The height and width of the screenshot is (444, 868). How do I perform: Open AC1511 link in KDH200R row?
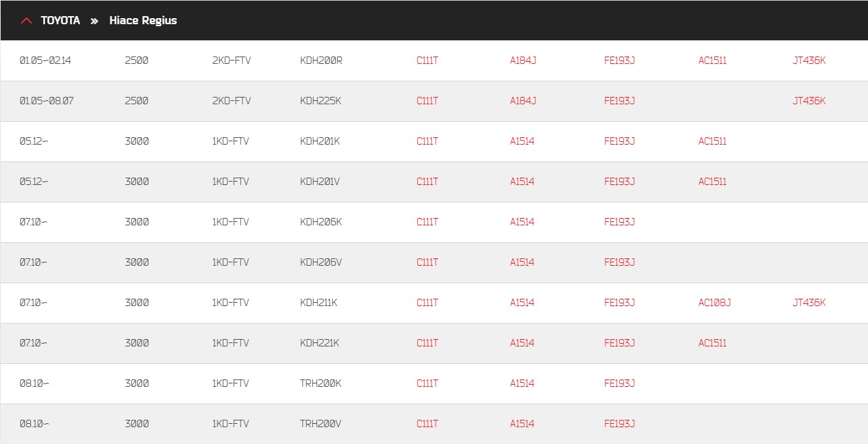(713, 61)
